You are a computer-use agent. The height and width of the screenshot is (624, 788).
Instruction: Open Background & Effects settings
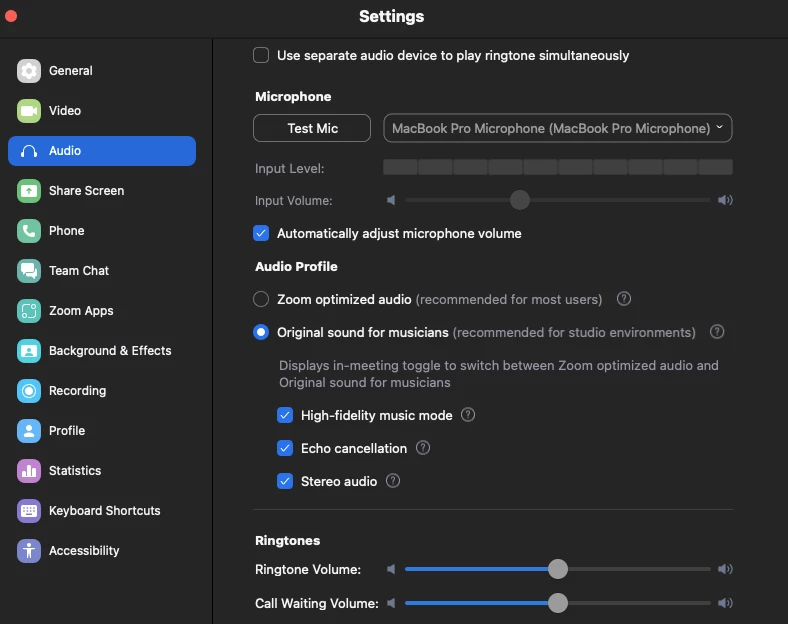click(102, 351)
